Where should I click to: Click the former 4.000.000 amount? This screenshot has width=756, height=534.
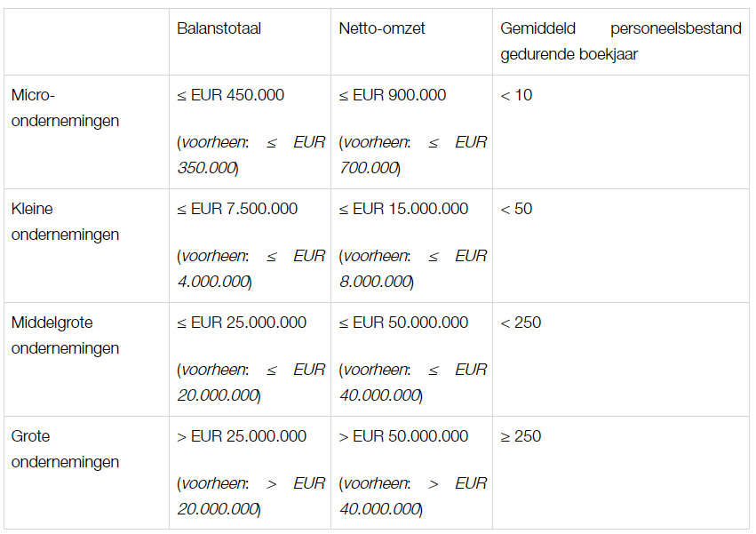click(x=213, y=282)
